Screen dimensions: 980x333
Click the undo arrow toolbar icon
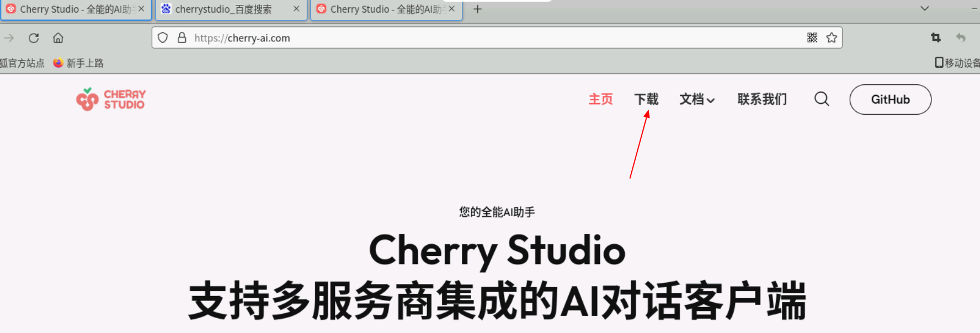click(961, 37)
